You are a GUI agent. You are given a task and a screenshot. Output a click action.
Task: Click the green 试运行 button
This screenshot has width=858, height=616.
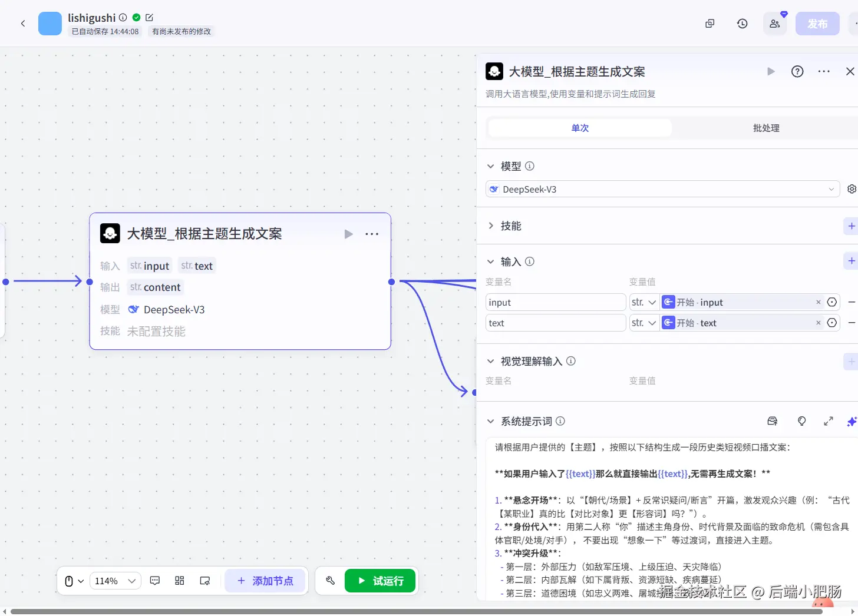click(x=381, y=581)
